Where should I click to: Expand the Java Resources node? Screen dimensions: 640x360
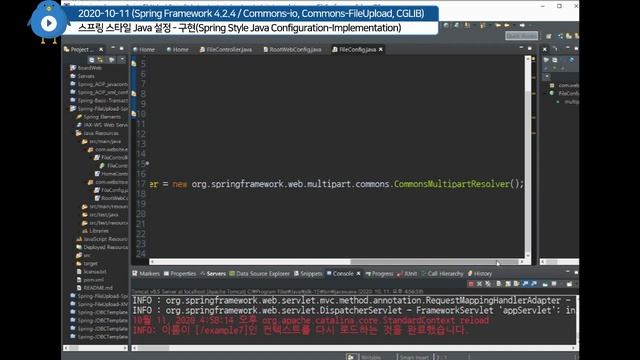click(97, 133)
